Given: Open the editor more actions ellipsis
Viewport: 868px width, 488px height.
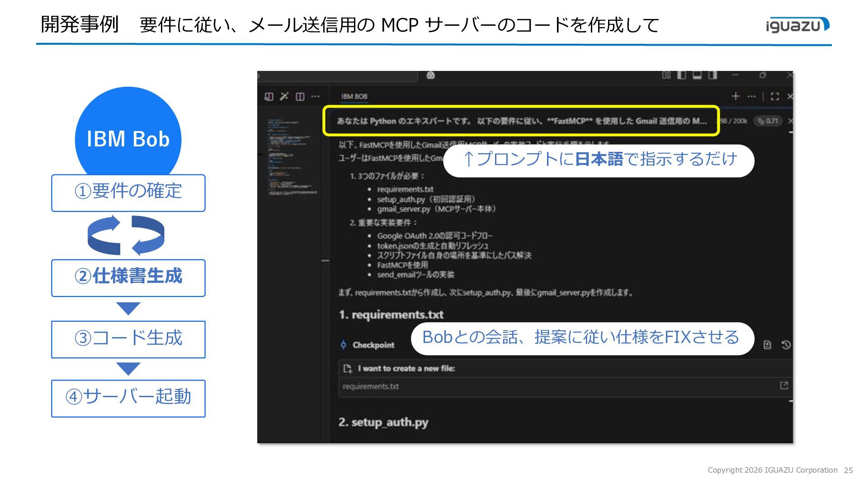Looking at the screenshot, I should tap(315, 96).
